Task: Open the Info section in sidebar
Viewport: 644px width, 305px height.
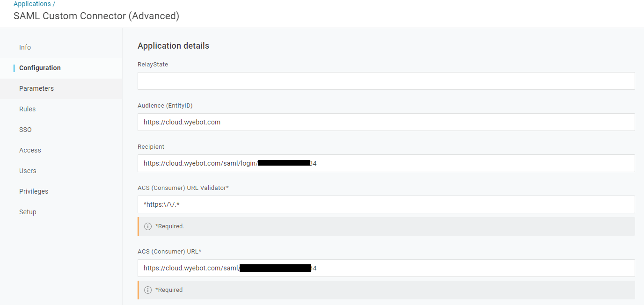Action: [25, 47]
